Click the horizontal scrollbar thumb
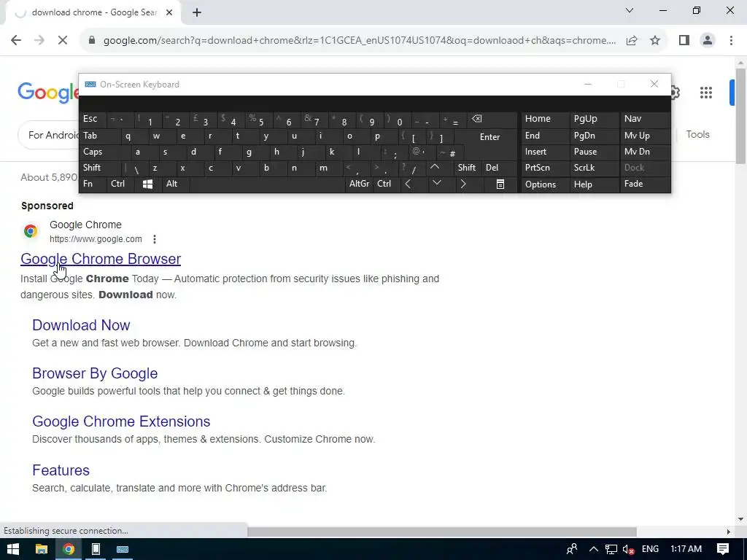 coord(441,532)
